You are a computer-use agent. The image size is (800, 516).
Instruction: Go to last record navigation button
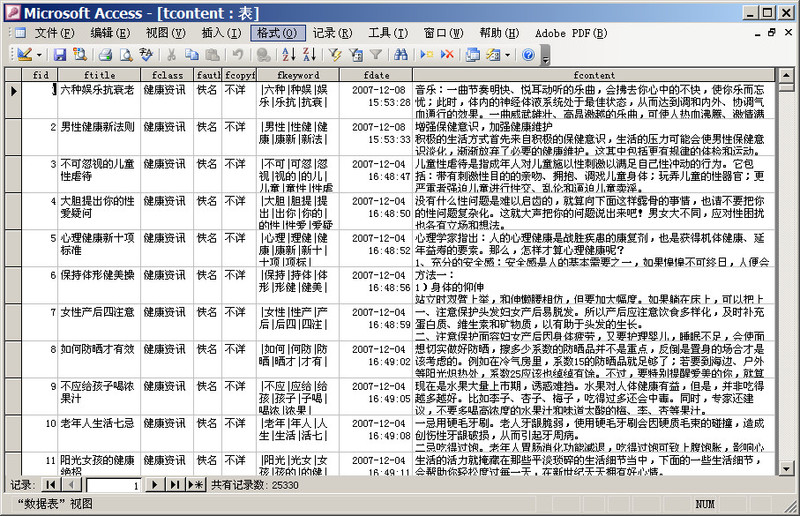(174, 484)
